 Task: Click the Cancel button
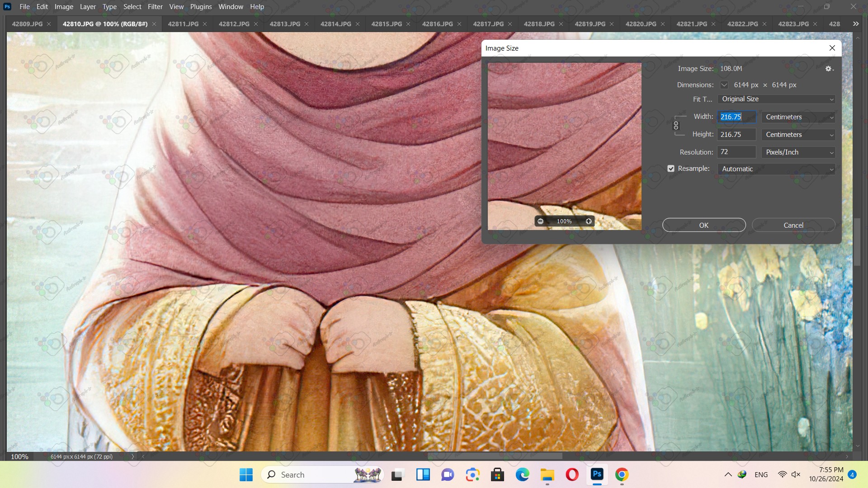coord(793,225)
